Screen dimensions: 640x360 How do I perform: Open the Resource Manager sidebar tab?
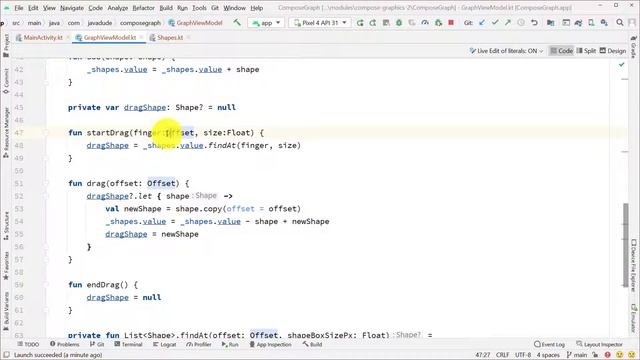[x=6, y=133]
